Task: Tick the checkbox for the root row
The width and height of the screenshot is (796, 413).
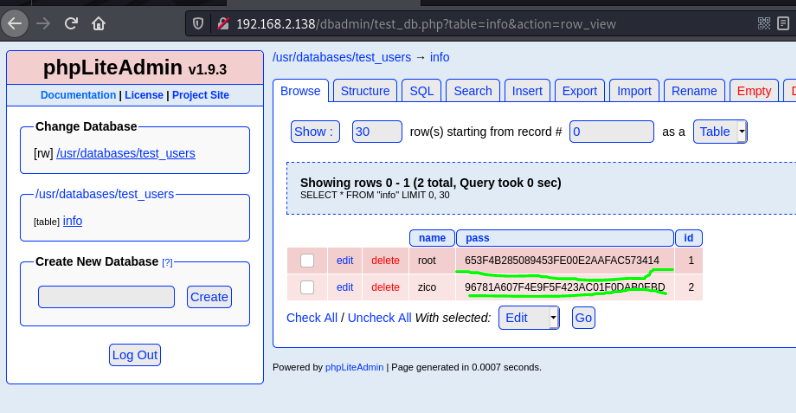Action: (x=307, y=261)
